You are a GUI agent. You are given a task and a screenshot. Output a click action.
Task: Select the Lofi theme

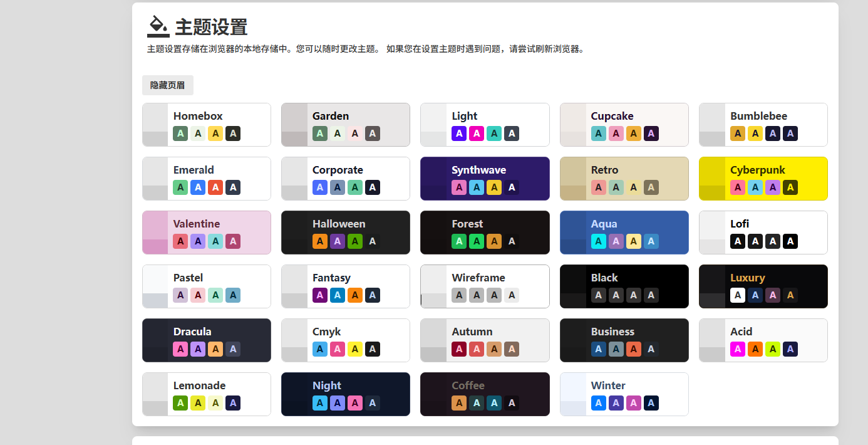[x=763, y=233]
